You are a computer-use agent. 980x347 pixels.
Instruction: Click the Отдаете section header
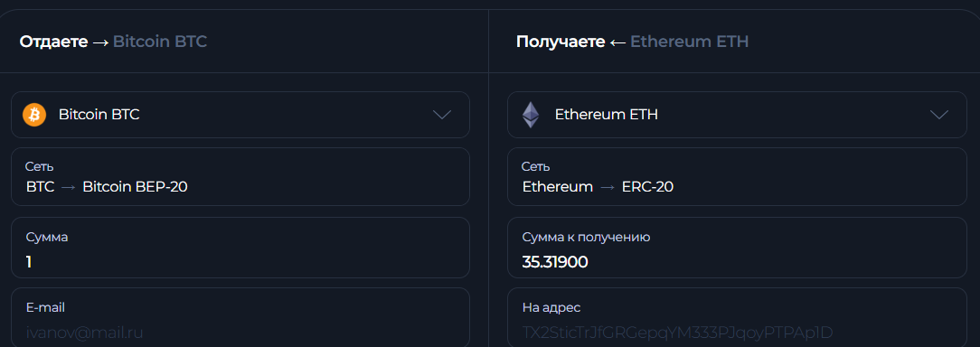click(x=53, y=42)
